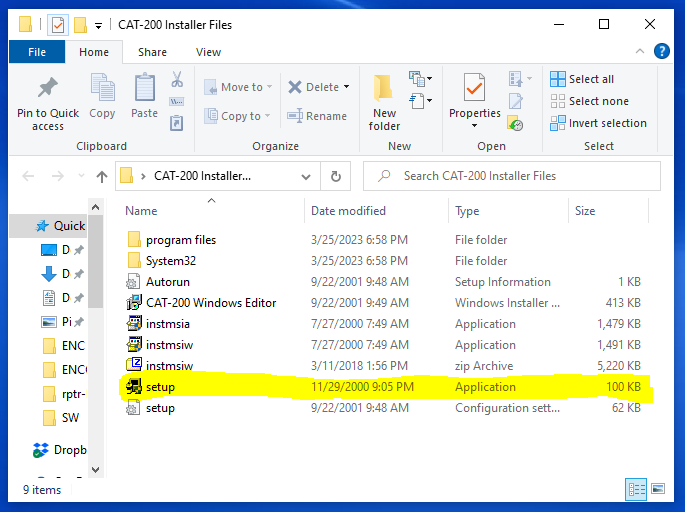Screen dimensions: 685x512
Task: Click the Refresh button beside the address bar
Action: 336,176
